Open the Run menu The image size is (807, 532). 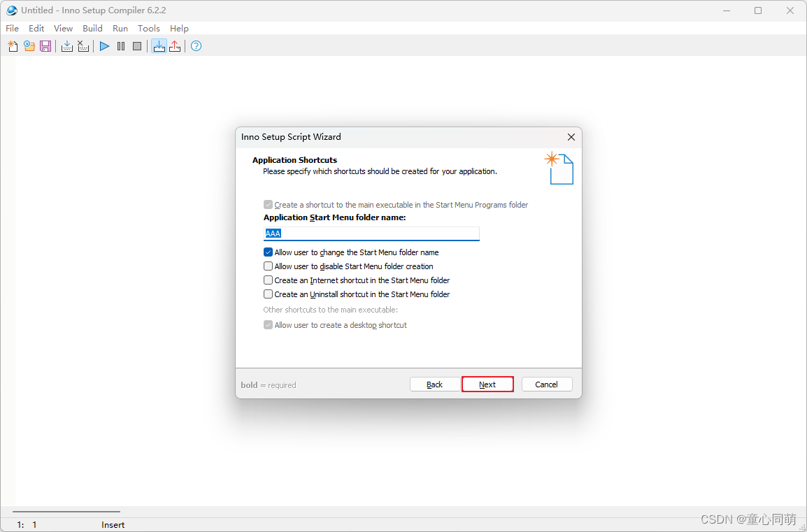click(120, 28)
